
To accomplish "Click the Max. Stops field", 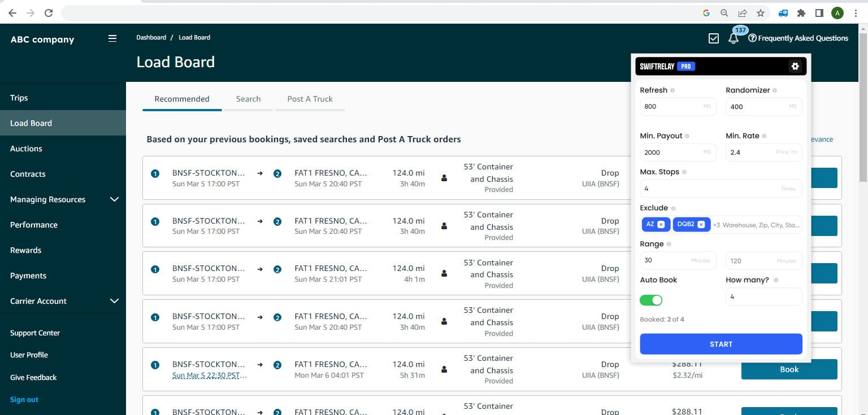I will coord(721,189).
